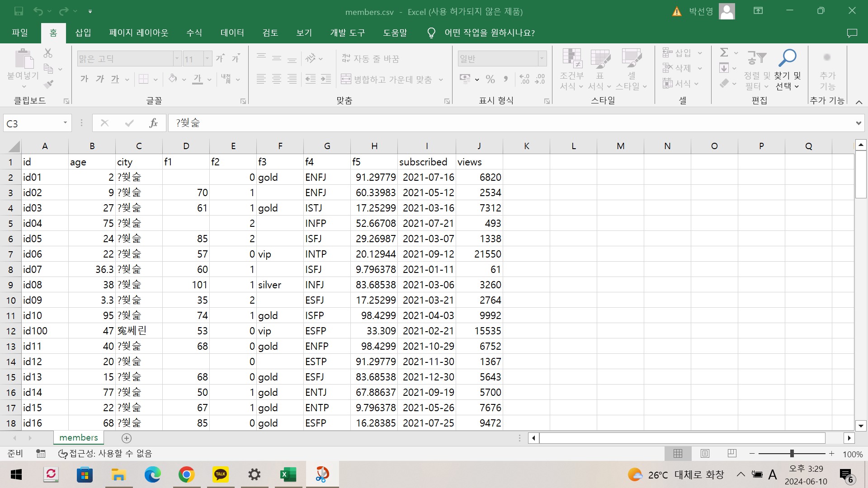Click the AutoSum sigma icon
This screenshot has height=488, width=868.
(x=724, y=53)
